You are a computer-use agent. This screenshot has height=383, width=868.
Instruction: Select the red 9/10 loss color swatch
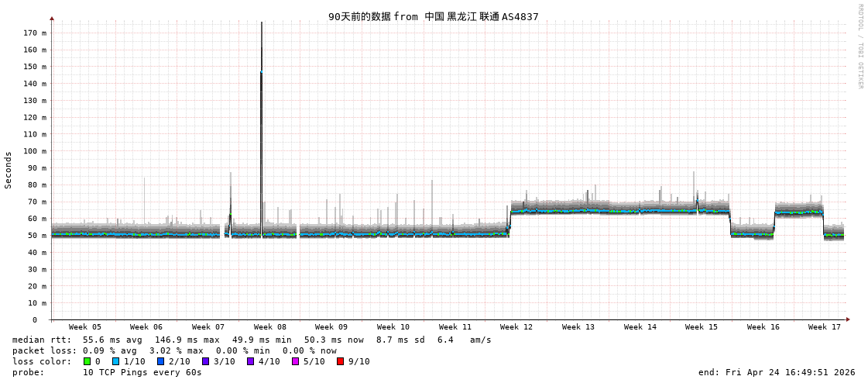point(340,361)
